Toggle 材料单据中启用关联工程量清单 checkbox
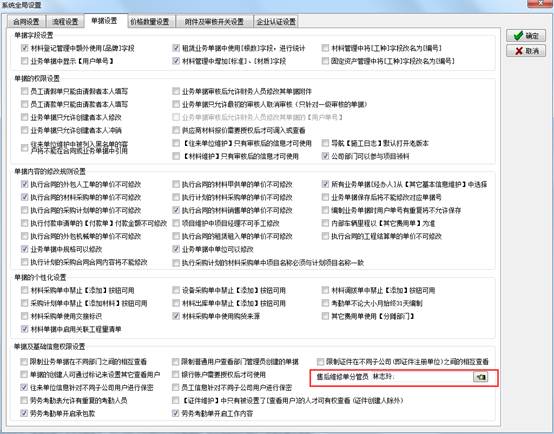 tap(24, 329)
